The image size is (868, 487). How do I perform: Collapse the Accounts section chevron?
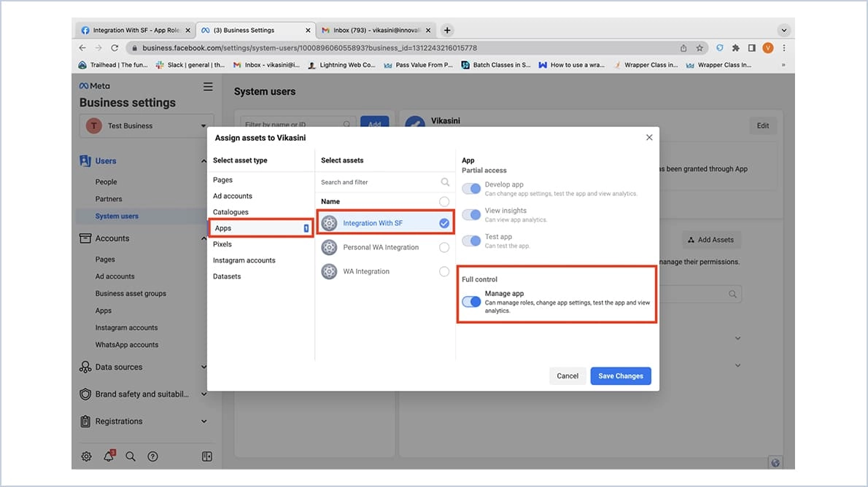tap(204, 238)
